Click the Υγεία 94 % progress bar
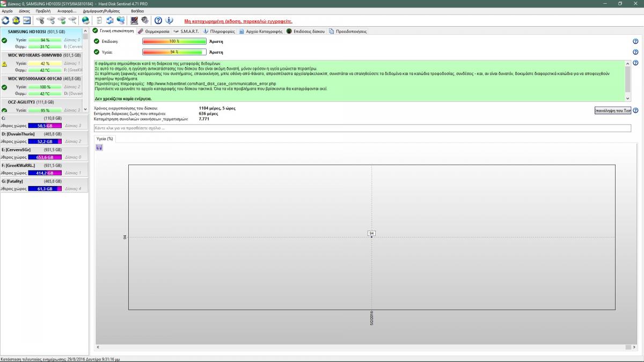This screenshot has height=362, width=644. pyautogui.click(x=174, y=52)
